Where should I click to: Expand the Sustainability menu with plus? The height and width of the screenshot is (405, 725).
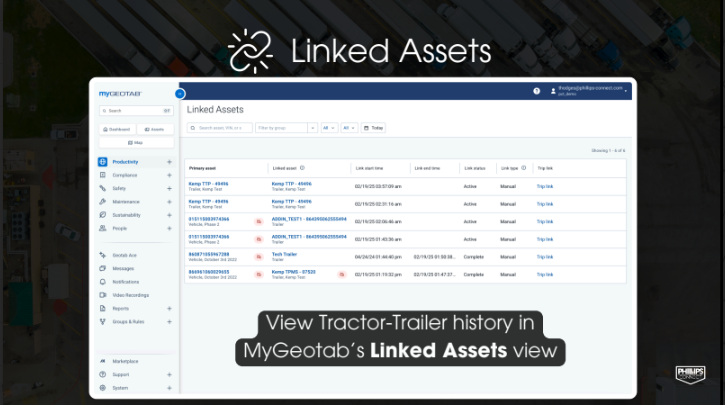tap(169, 215)
